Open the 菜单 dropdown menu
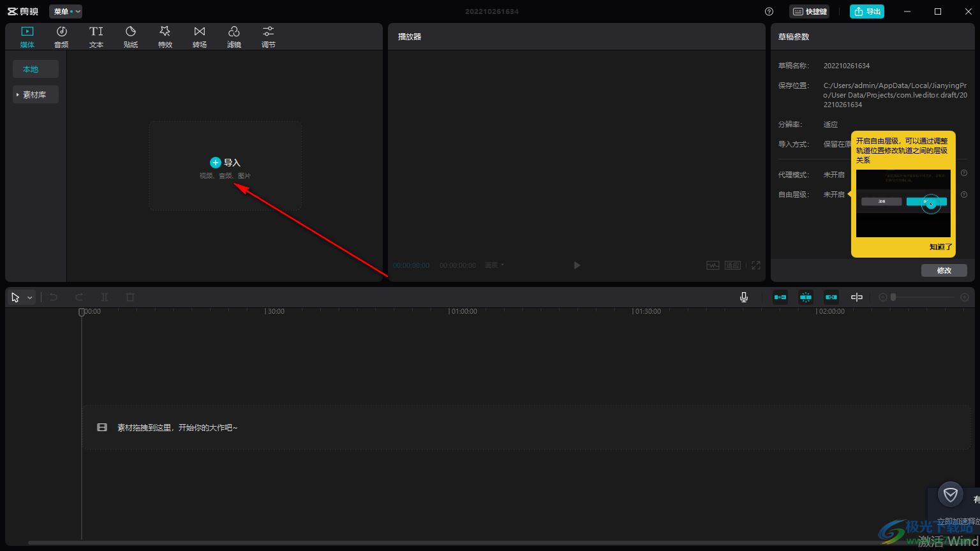Image resolution: width=980 pixels, height=551 pixels. click(x=66, y=11)
